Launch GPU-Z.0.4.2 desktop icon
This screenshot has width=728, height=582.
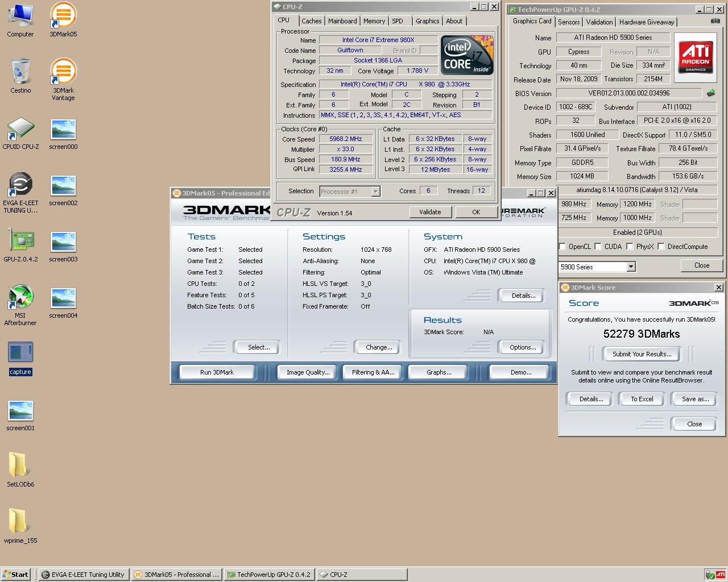(20, 245)
